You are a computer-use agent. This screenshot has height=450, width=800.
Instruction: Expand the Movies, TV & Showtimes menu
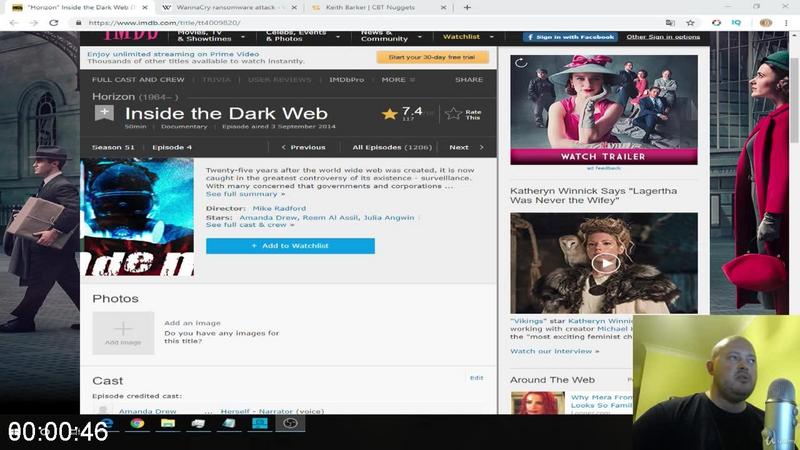tap(210, 37)
